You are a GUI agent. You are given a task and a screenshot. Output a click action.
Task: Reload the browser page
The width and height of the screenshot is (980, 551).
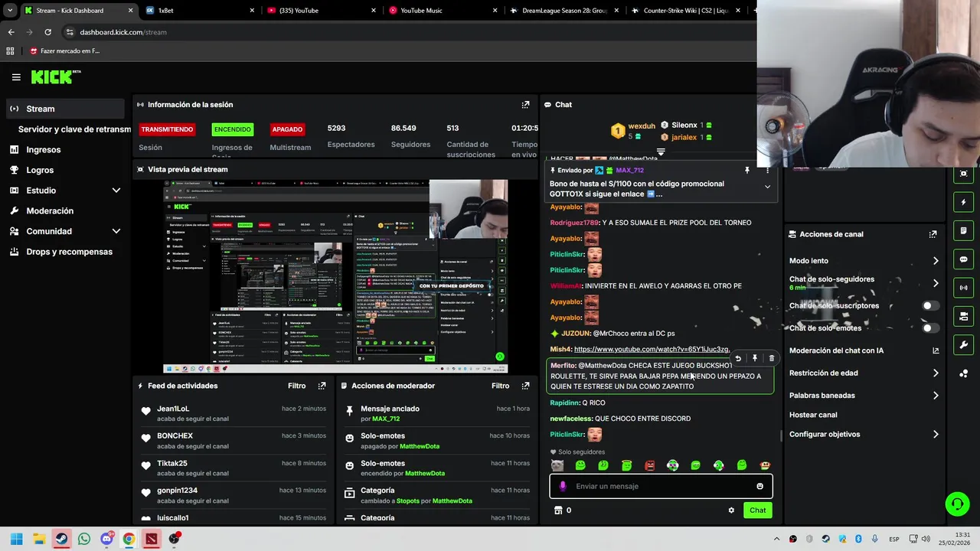point(47,32)
